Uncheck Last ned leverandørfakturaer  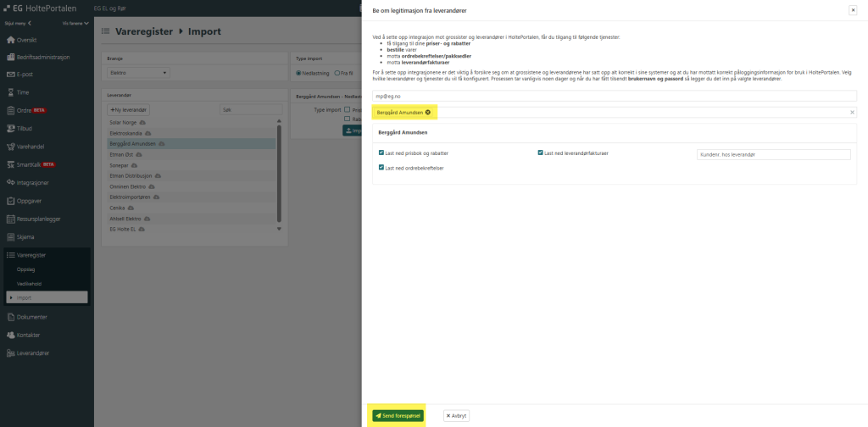541,153
